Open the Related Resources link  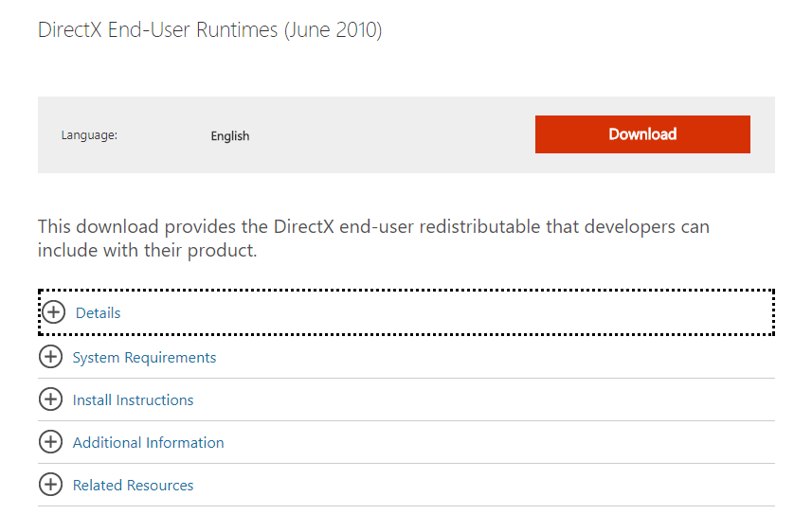coord(133,485)
